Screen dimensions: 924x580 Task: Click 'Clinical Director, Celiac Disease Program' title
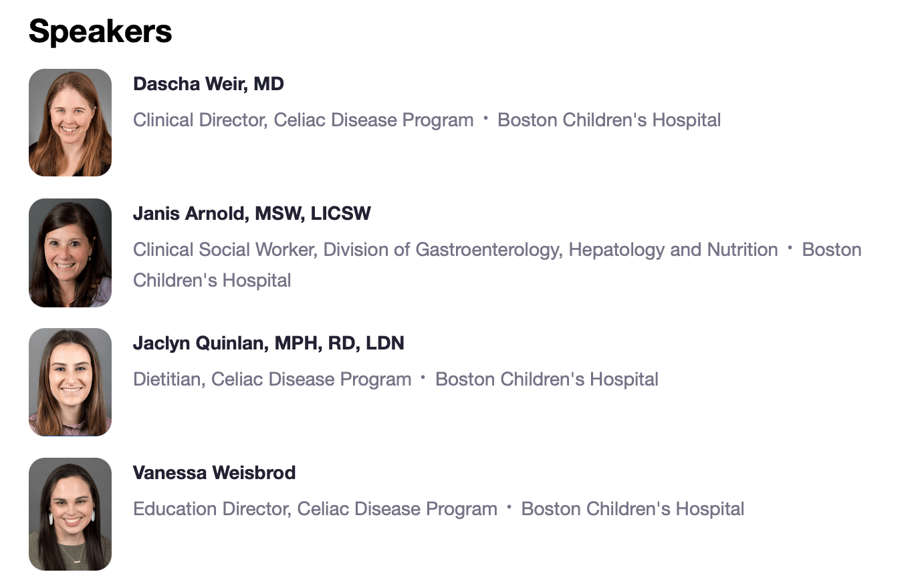tap(304, 120)
